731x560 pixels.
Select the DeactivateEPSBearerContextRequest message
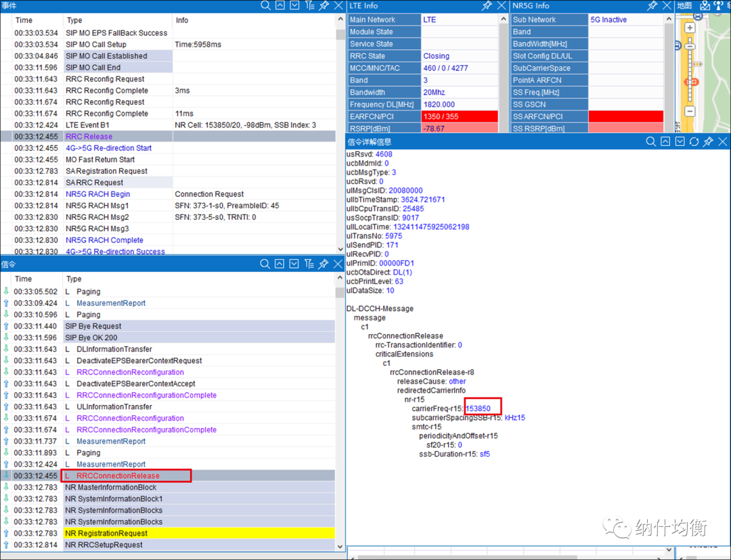(168, 360)
